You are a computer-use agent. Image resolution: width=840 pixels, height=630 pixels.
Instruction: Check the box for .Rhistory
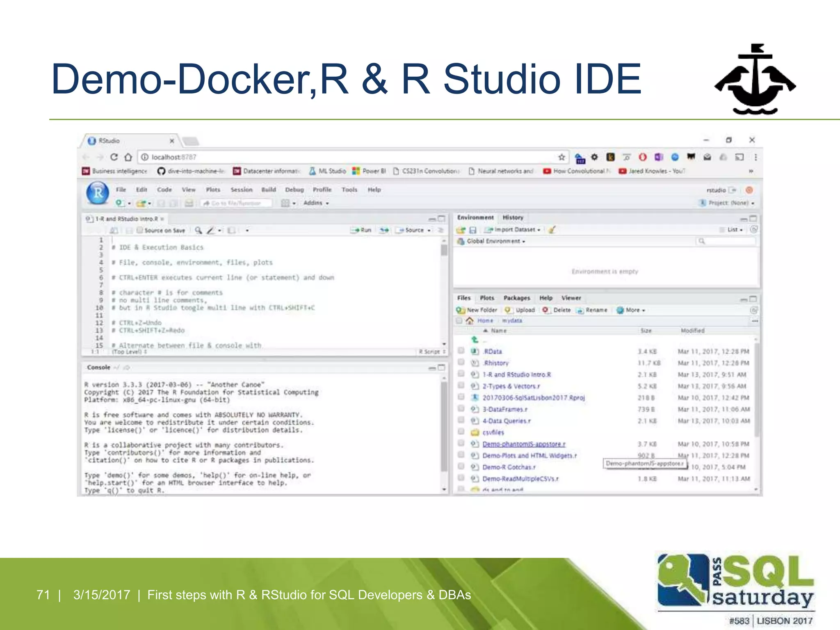(x=461, y=362)
